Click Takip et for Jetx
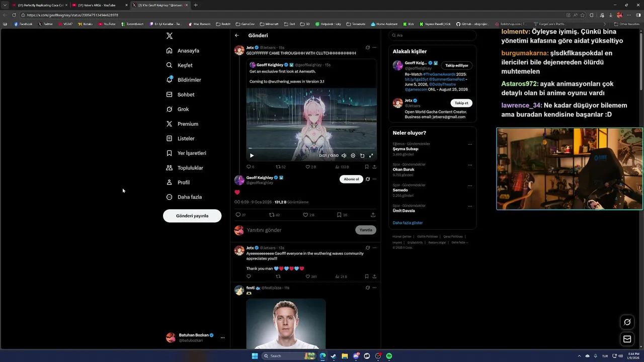The height and width of the screenshot is (362, 644). click(461, 103)
